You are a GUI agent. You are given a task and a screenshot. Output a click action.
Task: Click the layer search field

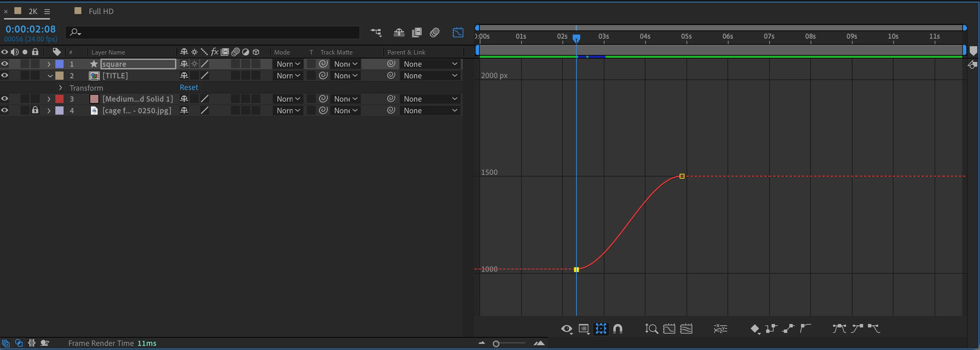click(x=212, y=33)
